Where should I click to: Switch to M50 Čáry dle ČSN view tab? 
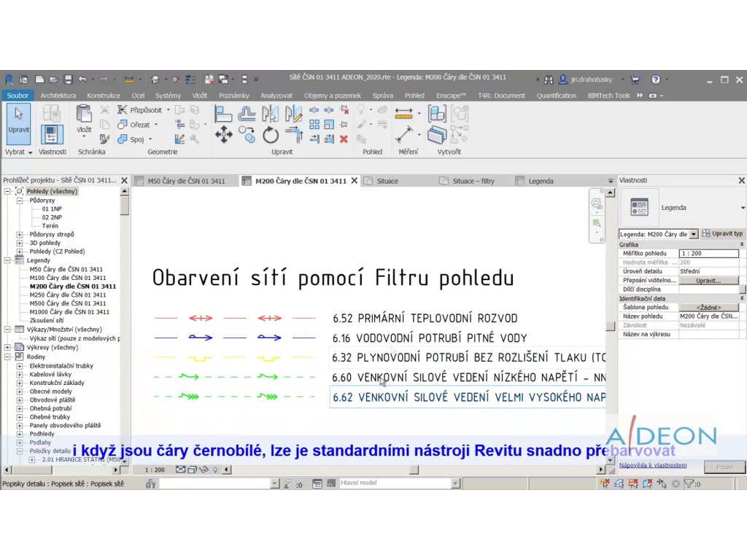(x=186, y=181)
